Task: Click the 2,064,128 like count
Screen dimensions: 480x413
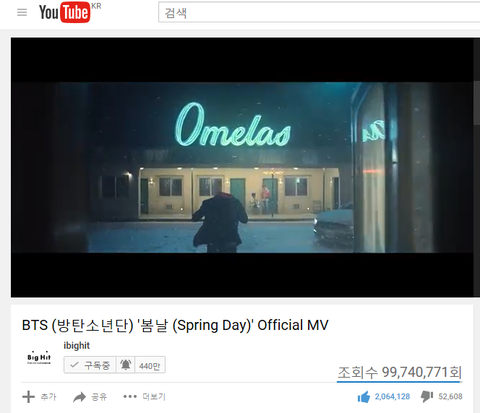Action: (x=392, y=396)
